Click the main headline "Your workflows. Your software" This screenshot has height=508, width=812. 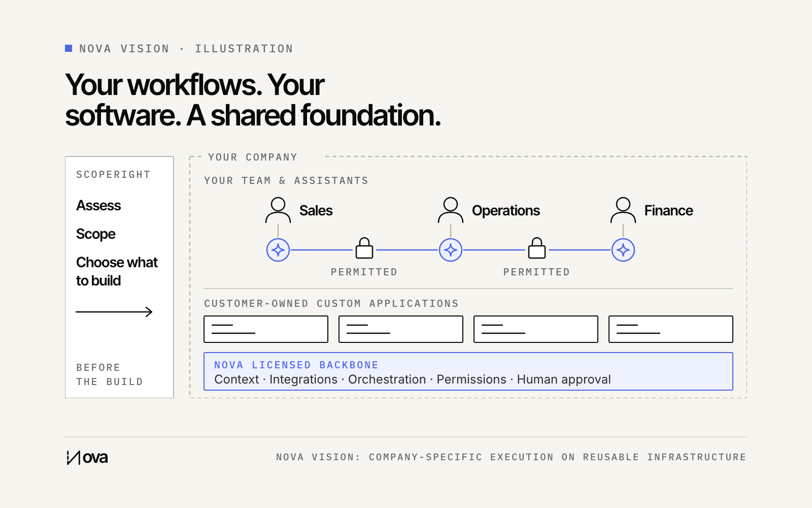click(253, 100)
